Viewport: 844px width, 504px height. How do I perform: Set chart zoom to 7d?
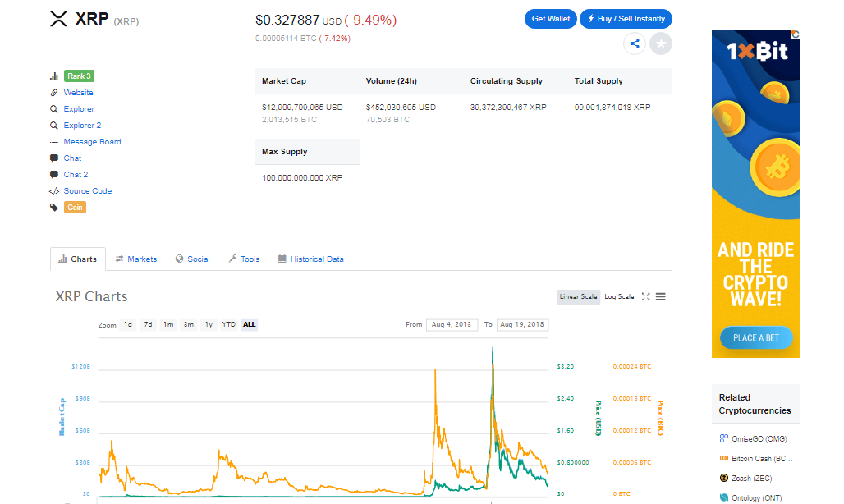(x=148, y=325)
